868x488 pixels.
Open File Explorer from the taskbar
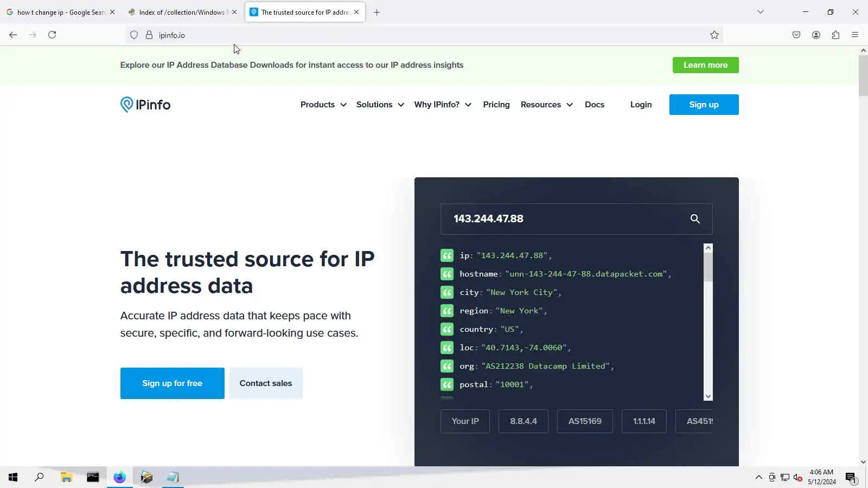[x=66, y=477]
